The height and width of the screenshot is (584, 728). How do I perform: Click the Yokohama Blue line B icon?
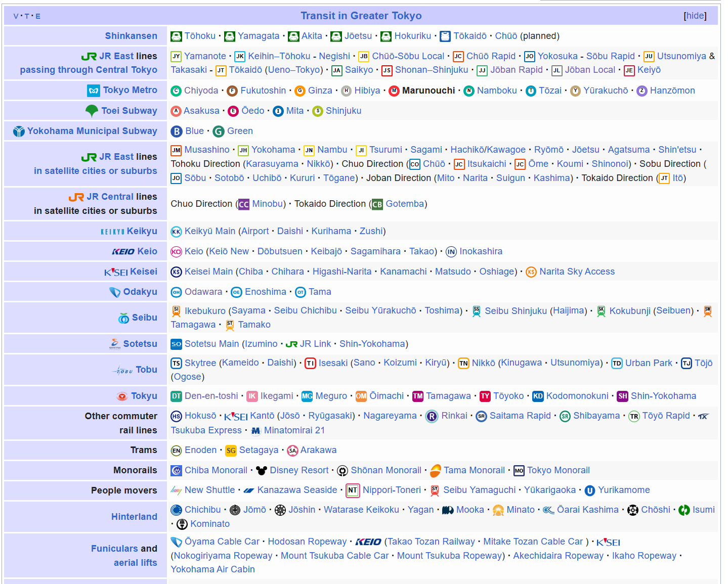pos(177,131)
